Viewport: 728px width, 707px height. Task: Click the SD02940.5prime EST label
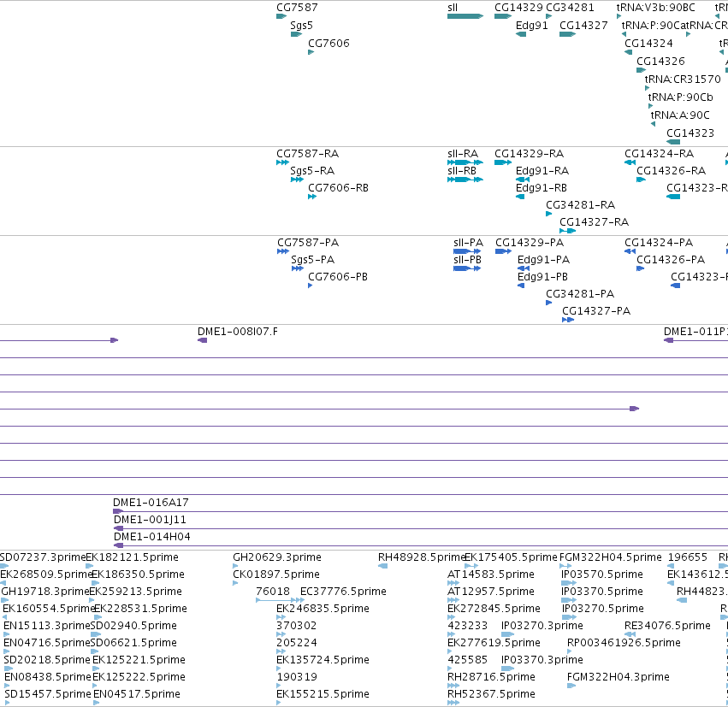coord(133,626)
